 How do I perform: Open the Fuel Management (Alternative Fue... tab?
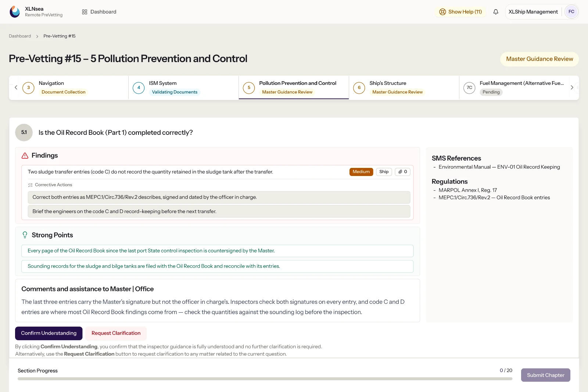coord(514,88)
